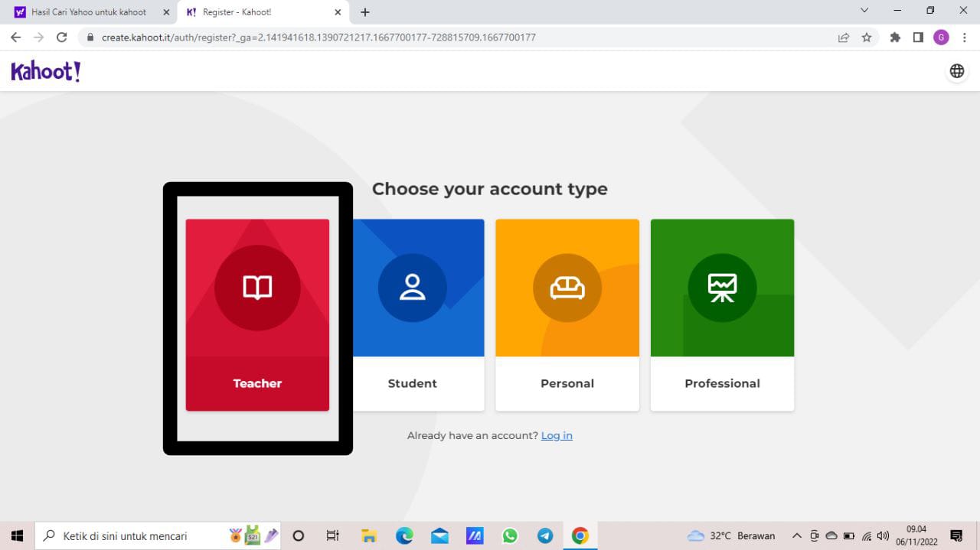This screenshot has height=550, width=980.
Task: Open the volume speaker control
Action: pos(883,535)
